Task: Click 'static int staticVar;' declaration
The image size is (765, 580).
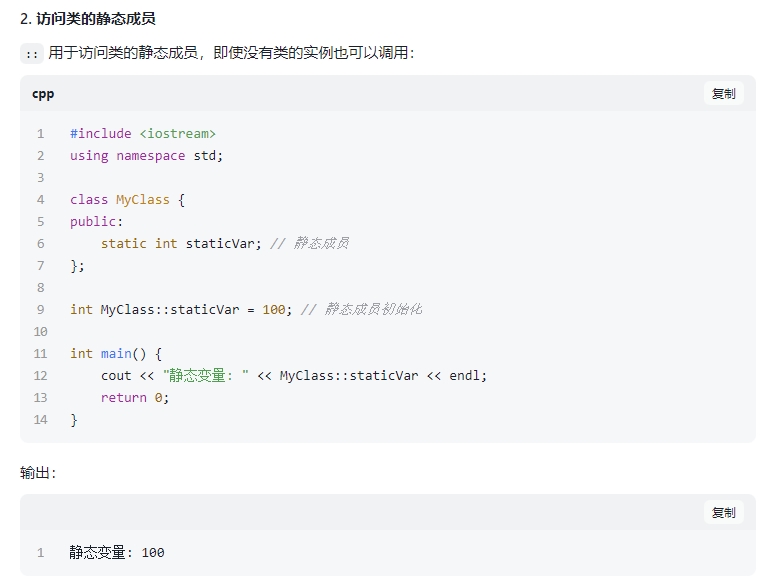Action: pos(181,243)
